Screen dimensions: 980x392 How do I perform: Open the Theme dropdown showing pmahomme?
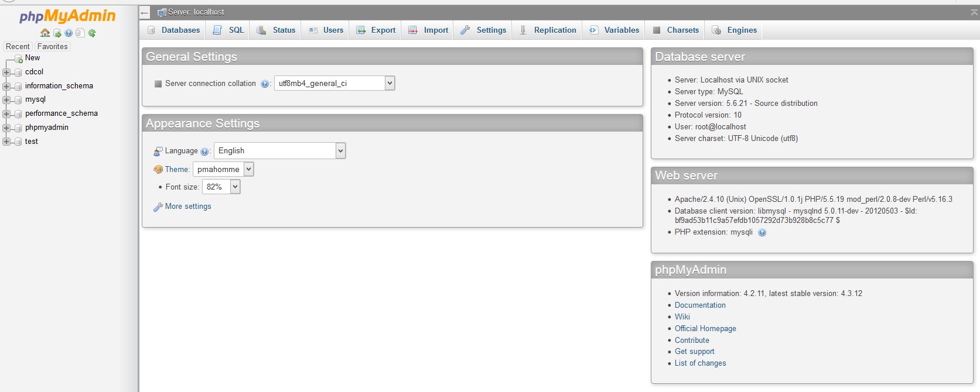click(x=223, y=169)
